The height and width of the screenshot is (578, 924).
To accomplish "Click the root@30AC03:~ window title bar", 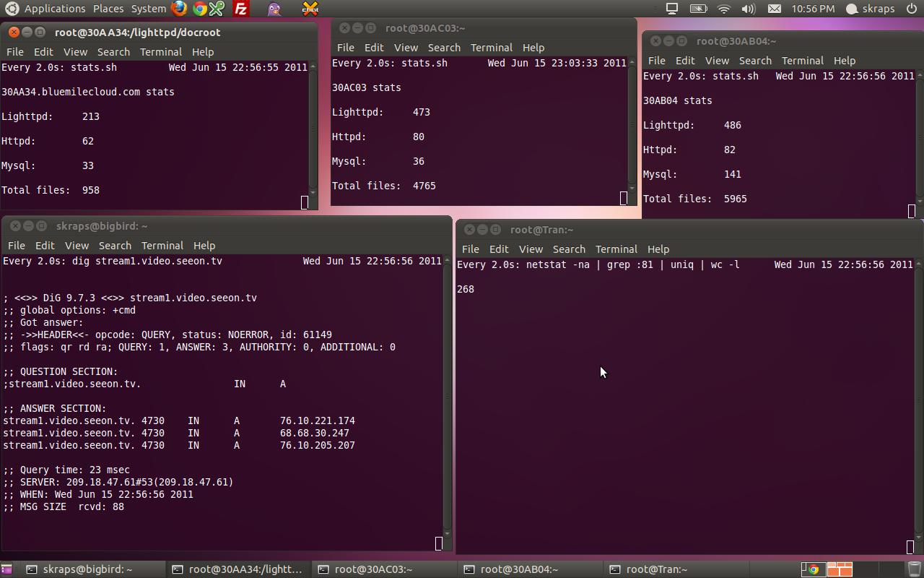I will [483, 28].
